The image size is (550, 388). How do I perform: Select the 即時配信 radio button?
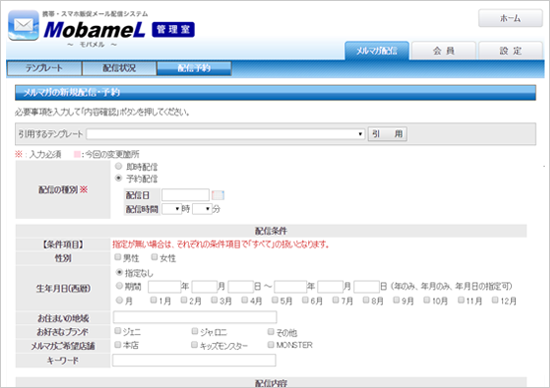pyautogui.click(x=119, y=166)
